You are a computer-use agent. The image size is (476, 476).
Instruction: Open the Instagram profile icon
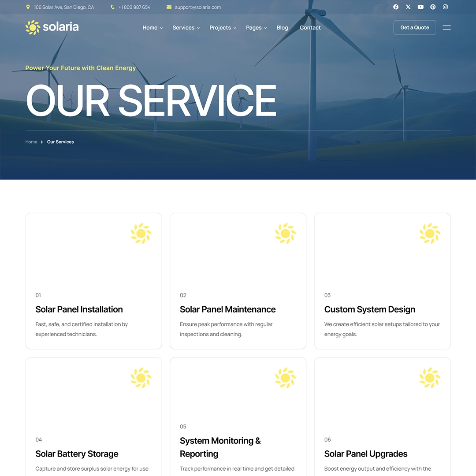[445, 7]
